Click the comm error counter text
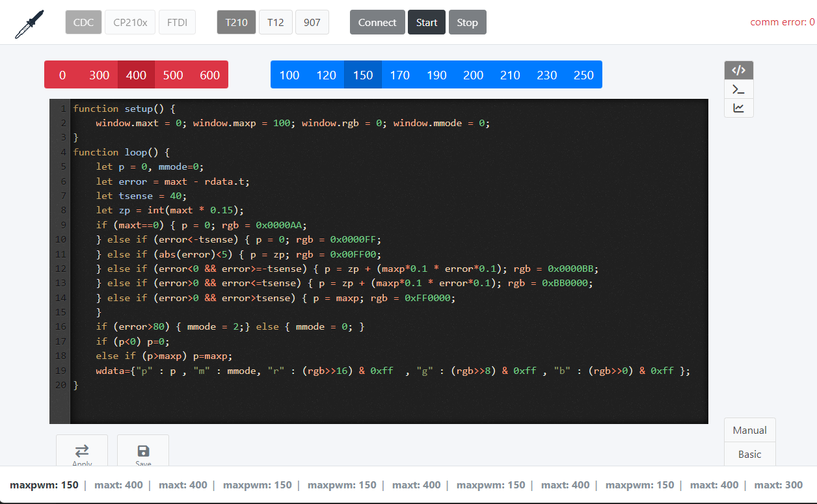 point(783,22)
